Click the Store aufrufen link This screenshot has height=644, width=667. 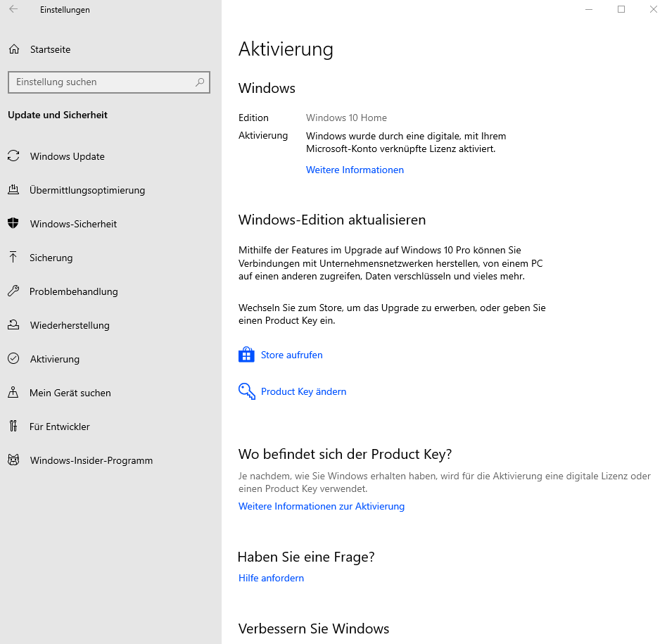point(291,355)
